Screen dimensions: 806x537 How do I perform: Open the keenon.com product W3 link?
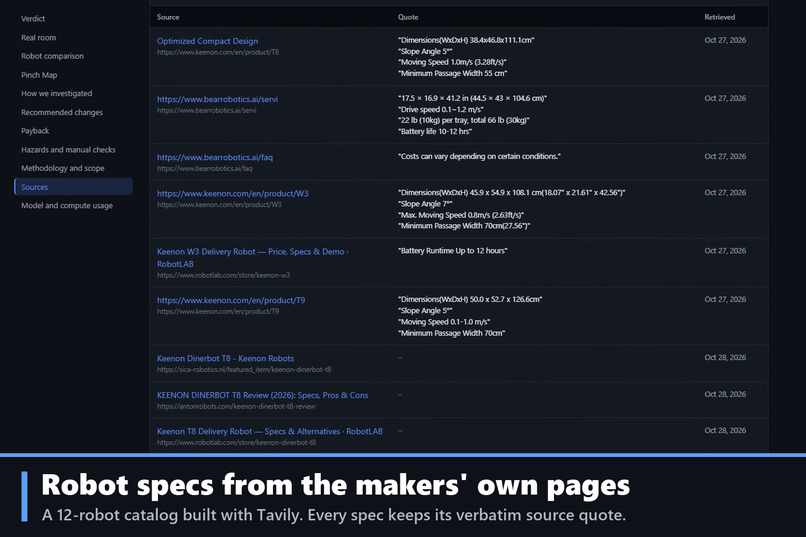click(x=233, y=193)
